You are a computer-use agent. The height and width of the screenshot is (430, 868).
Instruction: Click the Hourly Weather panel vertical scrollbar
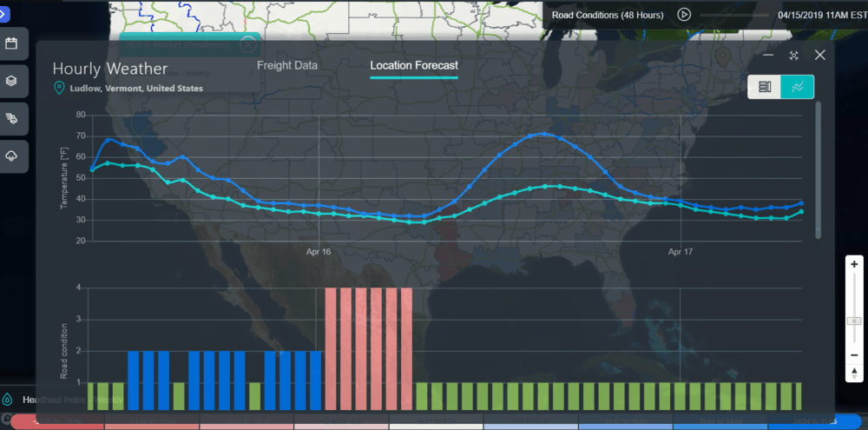(819, 170)
